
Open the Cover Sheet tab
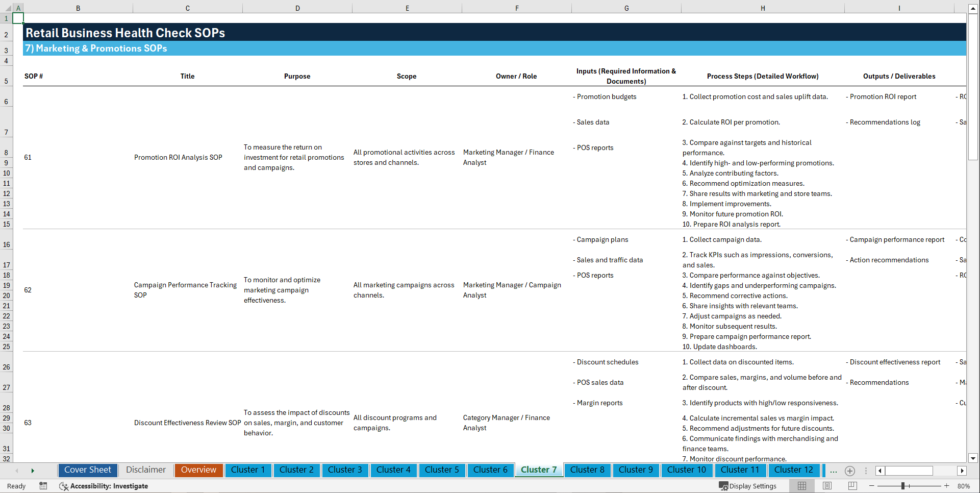[x=87, y=470]
